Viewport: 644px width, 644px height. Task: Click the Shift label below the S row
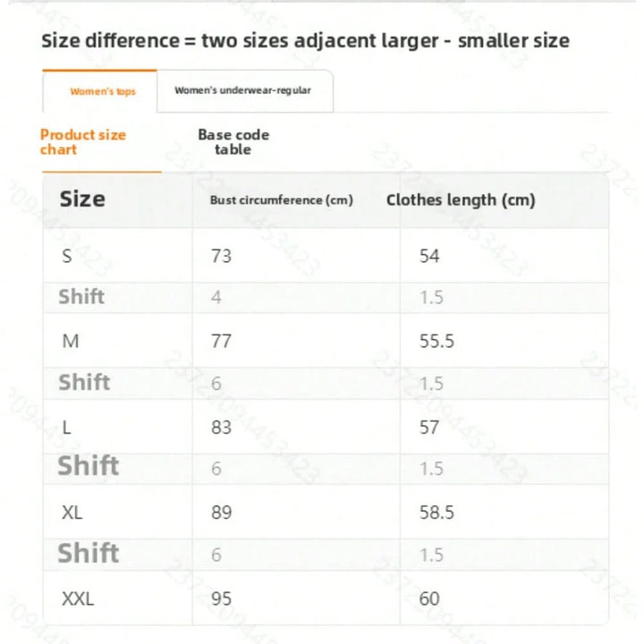coord(81,297)
